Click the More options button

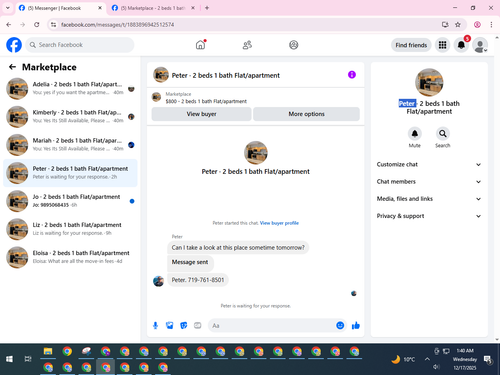[x=306, y=114]
